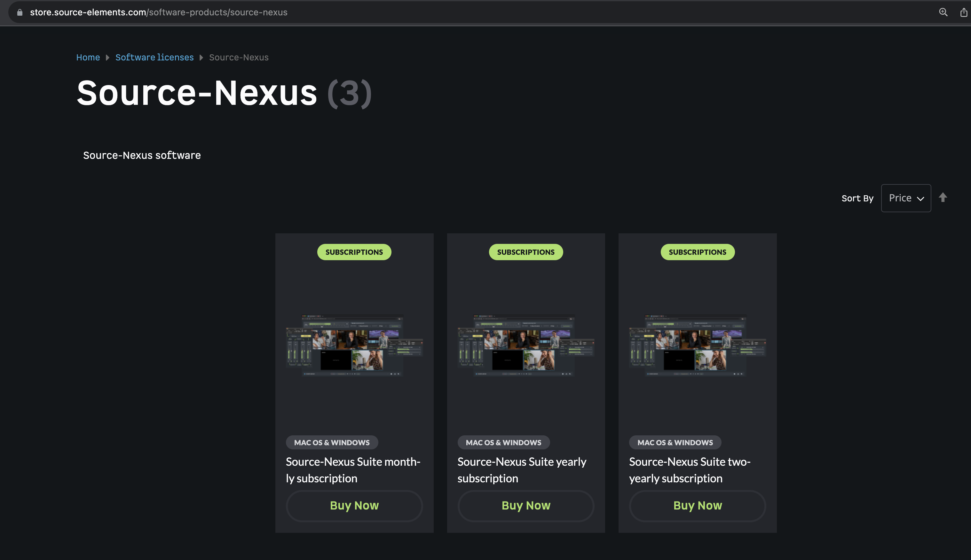The width and height of the screenshot is (971, 560).
Task: Open monthly subscription product thumbnail
Action: [x=354, y=345]
